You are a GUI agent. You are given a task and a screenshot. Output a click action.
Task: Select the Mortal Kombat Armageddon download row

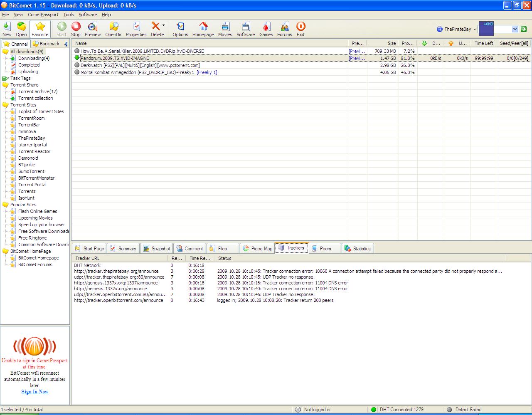coord(301,72)
